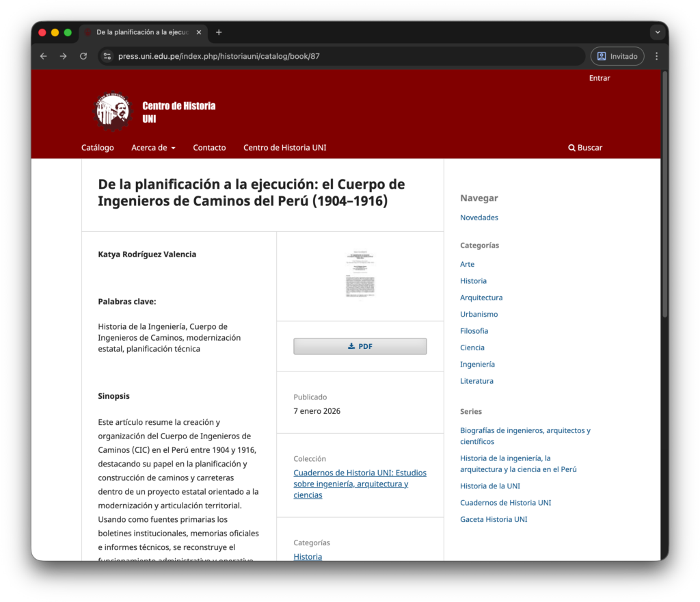The image size is (700, 602).
Task: Click the Centro de Historia UNI logo
Action: coord(113,112)
